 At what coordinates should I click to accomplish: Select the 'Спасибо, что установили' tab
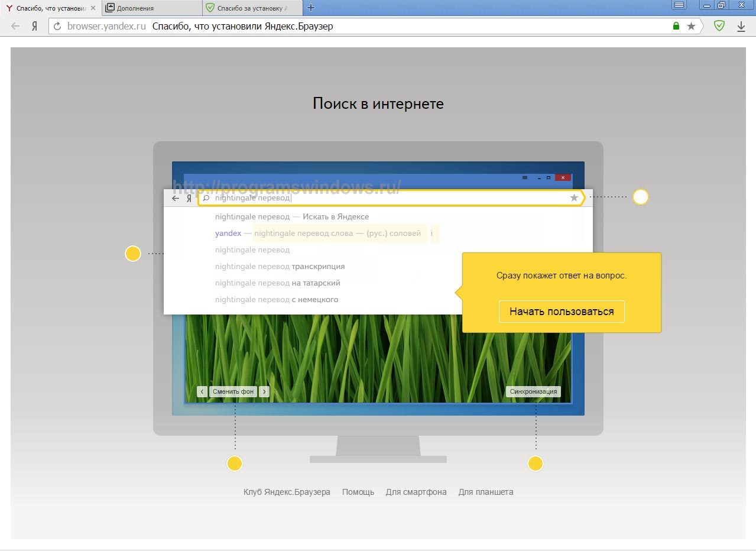[51, 8]
